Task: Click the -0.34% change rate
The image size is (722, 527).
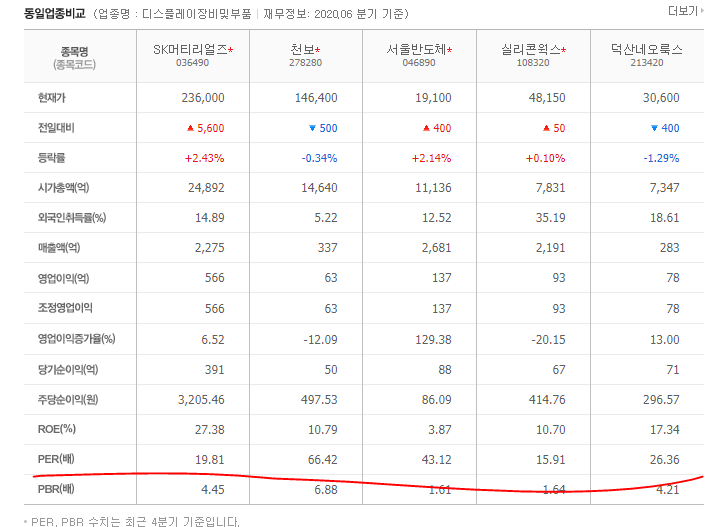Action: 320,158
